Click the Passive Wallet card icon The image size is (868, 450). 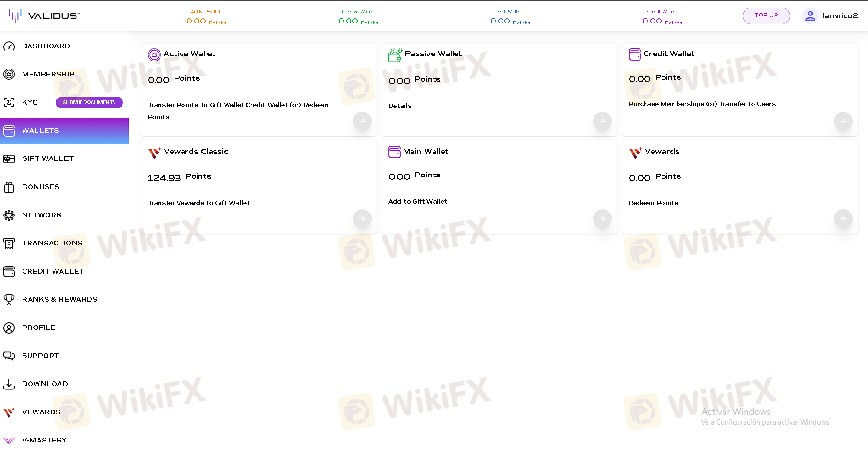(x=395, y=55)
